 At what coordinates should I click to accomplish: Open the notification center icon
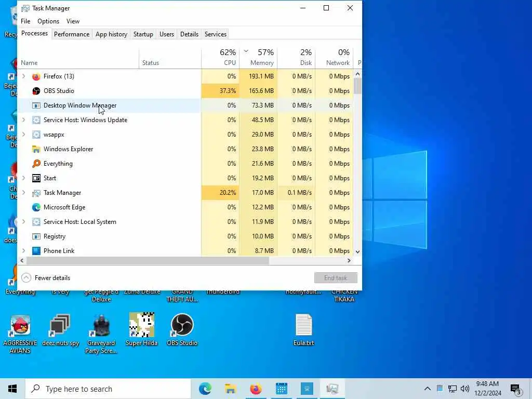(x=516, y=389)
